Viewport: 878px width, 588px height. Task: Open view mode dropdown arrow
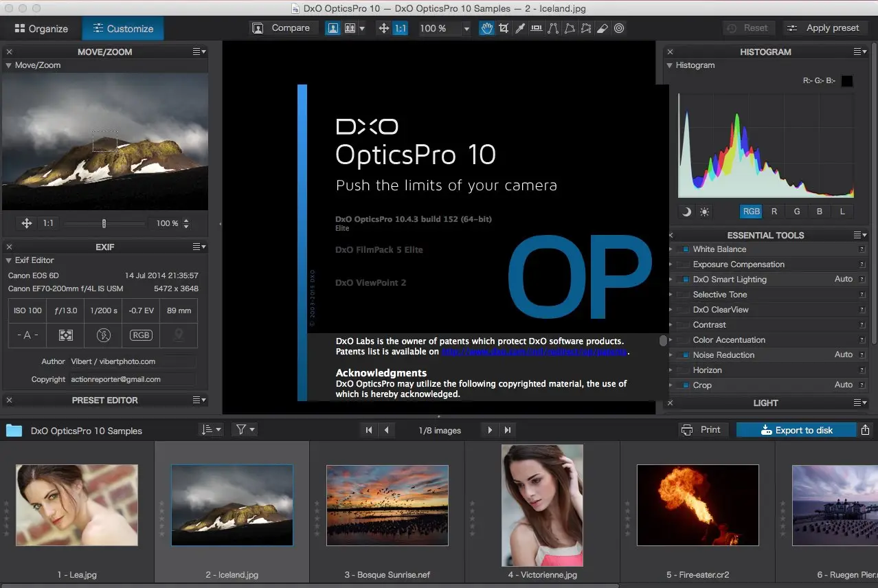coord(362,29)
